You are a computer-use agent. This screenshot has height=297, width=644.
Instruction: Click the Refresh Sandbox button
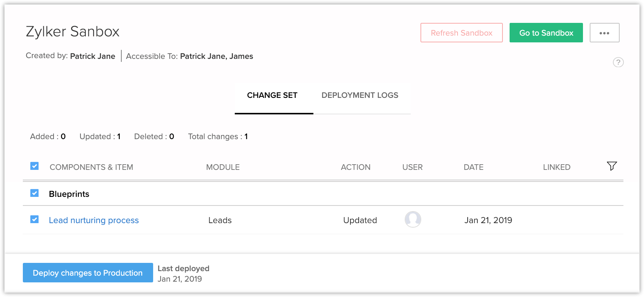pyautogui.click(x=461, y=33)
